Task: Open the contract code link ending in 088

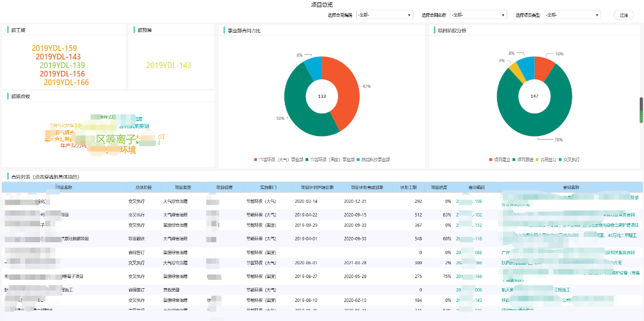Action: [x=469, y=252]
